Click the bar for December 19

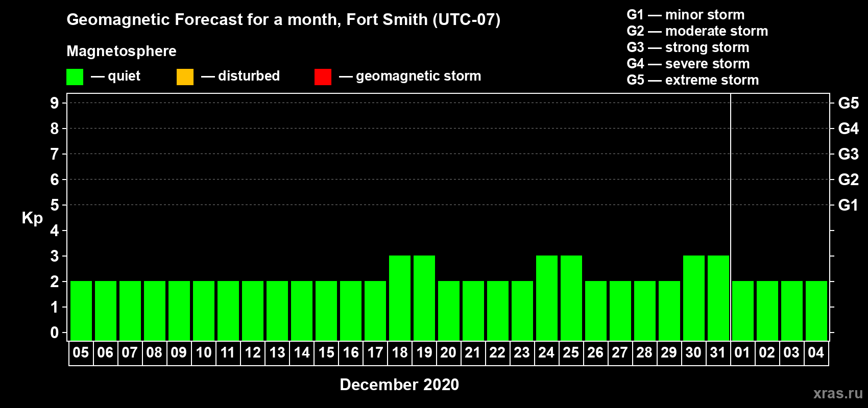pyautogui.click(x=424, y=298)
